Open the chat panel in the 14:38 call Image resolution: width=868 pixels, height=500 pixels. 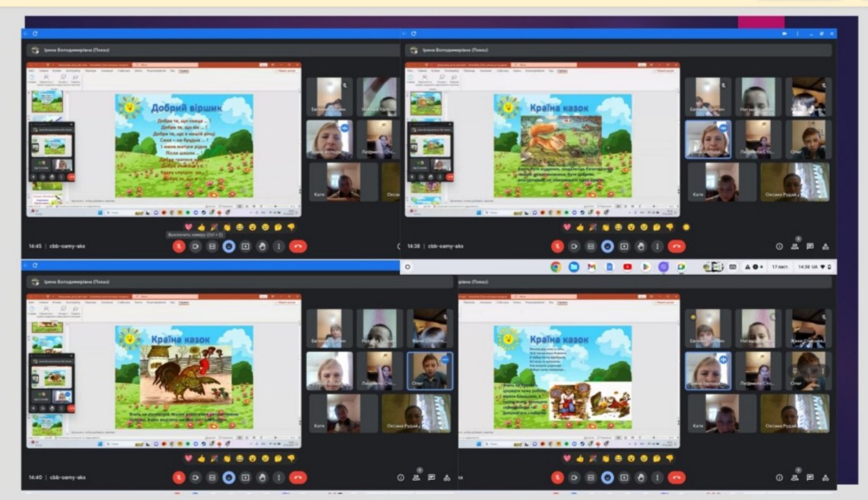click(810, 246)
